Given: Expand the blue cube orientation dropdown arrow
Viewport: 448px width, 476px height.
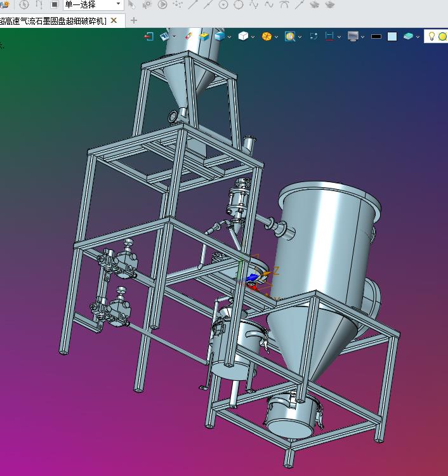Looking at the screenshot, I should click(x=229, y=37).
